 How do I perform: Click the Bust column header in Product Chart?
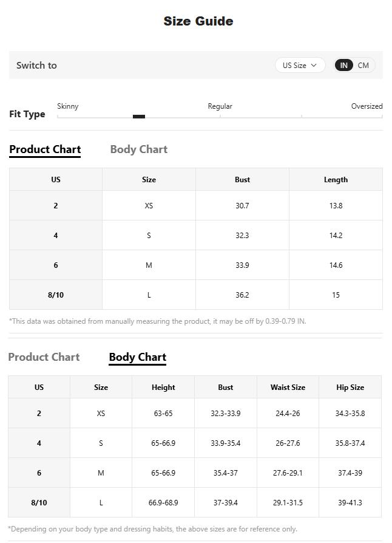click(242, 179)
